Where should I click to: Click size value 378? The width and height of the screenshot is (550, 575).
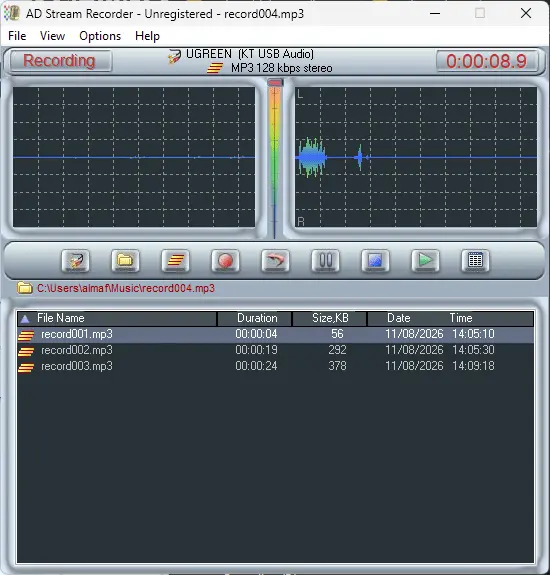tap(337, 366)
